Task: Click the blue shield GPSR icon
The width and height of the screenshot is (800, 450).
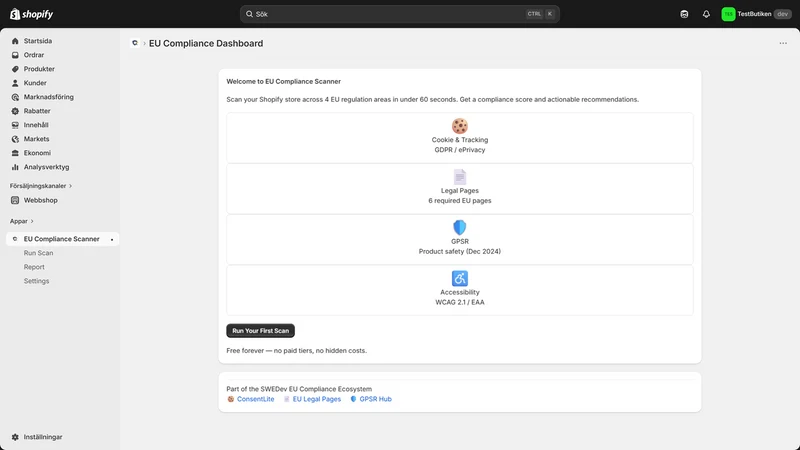Action: click(460, 228)
